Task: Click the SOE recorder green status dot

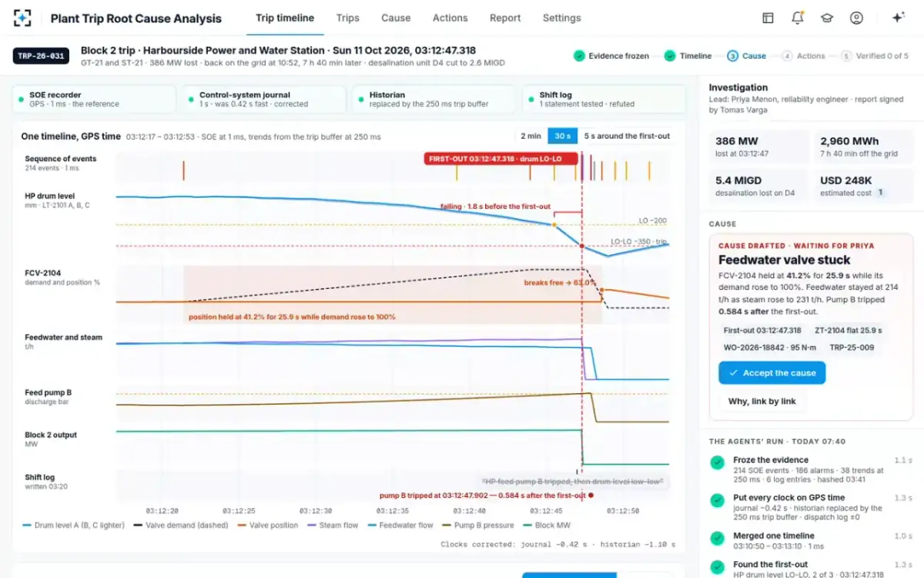Action: [x=21, y=99]
